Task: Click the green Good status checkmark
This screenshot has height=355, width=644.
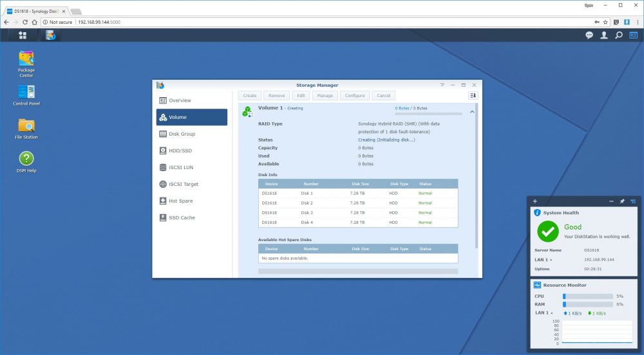Action: 548,232
